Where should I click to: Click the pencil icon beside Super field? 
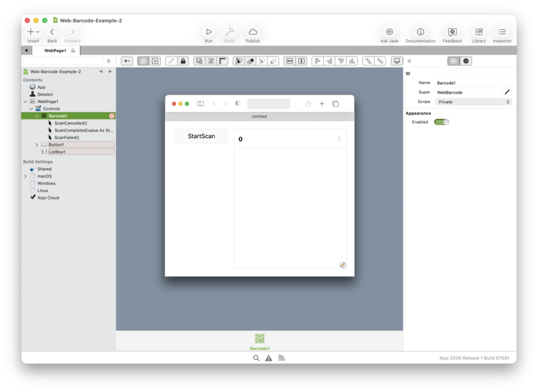click(507, 92)
